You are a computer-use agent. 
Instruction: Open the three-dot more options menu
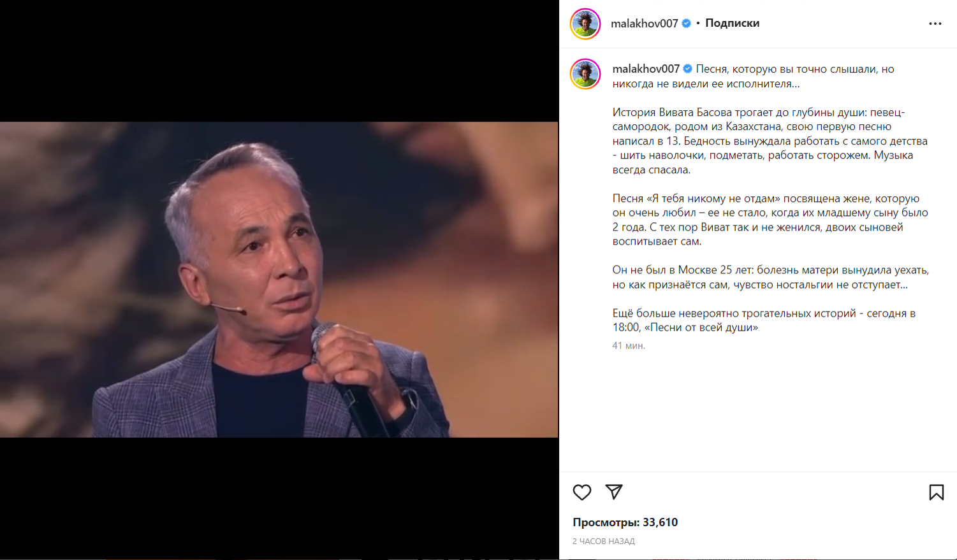(935, 24)
